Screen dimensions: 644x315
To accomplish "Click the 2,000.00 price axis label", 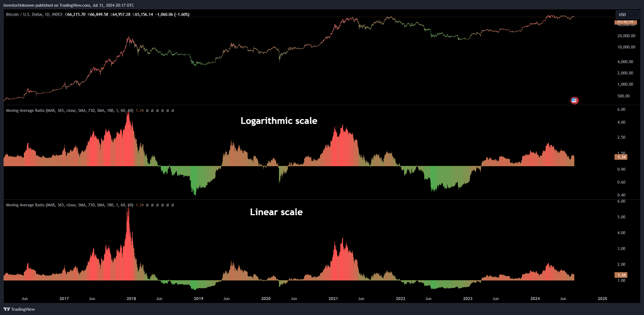I will [x=625, y=73].
